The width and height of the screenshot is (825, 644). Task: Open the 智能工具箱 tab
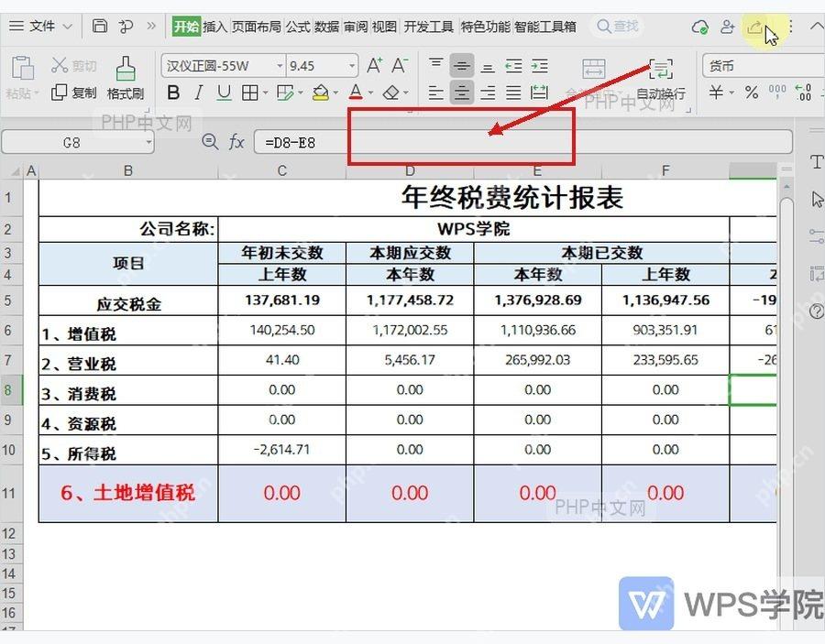545,27
